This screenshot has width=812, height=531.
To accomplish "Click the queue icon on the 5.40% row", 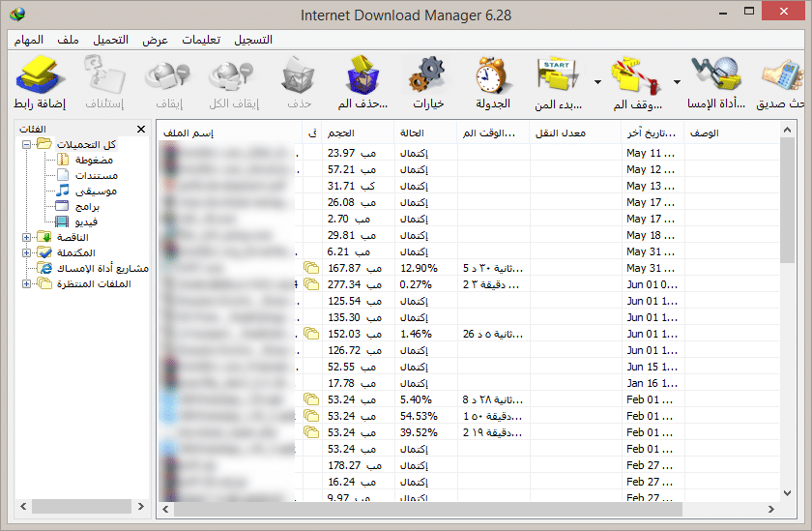I will pyautogui.click(x=311, y=399).
